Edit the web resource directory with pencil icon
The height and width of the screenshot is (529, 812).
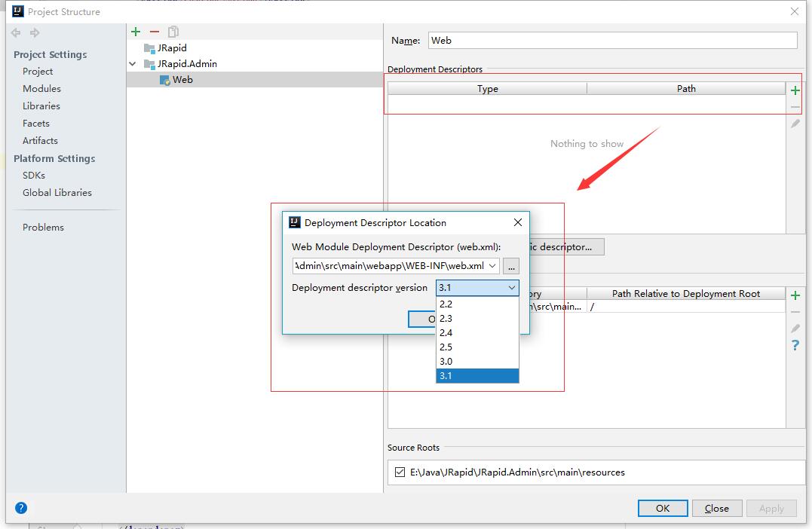[795, 328]
